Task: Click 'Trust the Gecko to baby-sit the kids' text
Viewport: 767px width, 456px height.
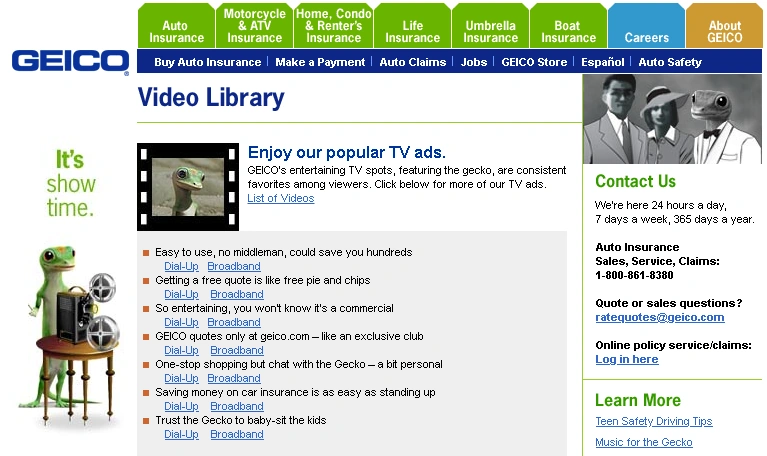Action: coord(241,420)
